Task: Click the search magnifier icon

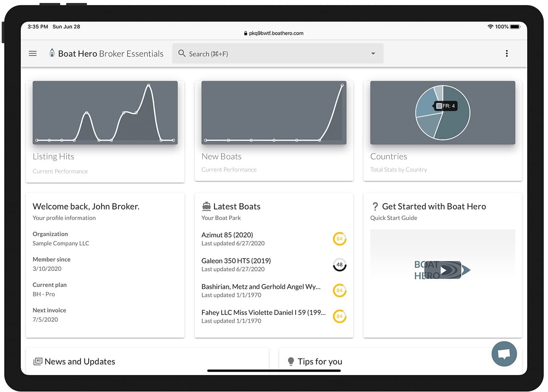Action: [x=182, y=53]
